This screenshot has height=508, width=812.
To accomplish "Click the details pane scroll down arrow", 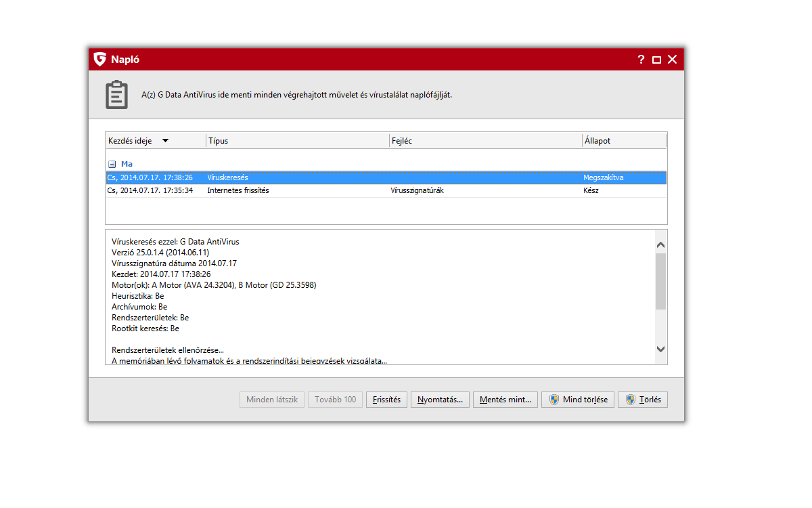I will [661, 349].
